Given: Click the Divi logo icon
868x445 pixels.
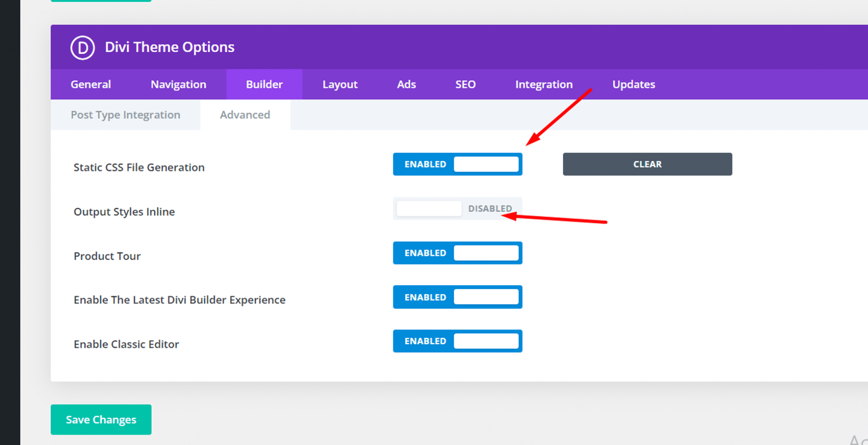Looking at the screenshot, I should pyautogui.click(x=82, y=47).
